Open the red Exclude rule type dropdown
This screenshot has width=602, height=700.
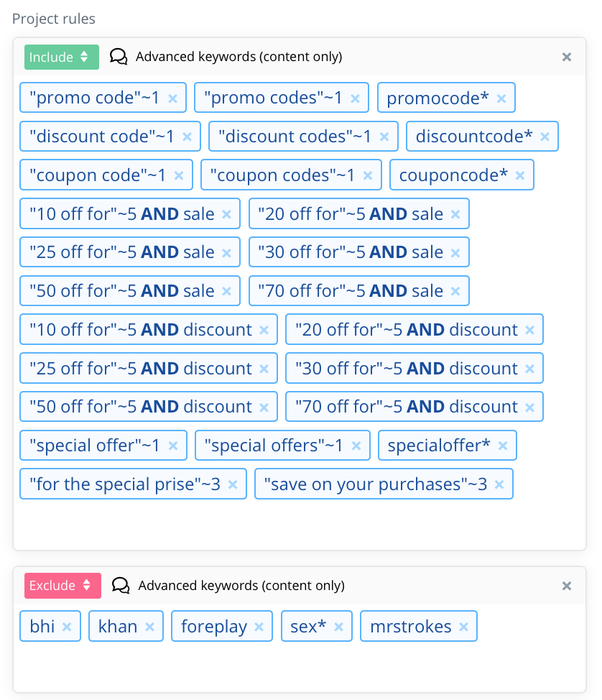click(x=63, y=586)
